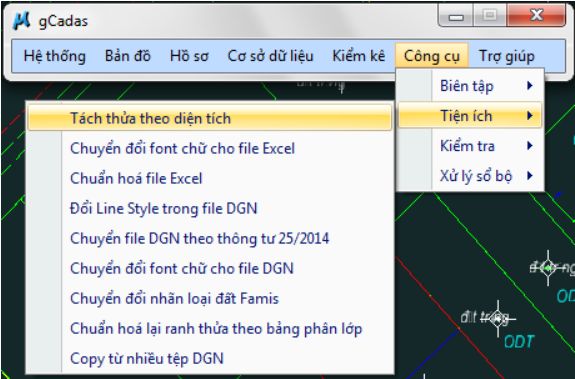Viewport: 575px width, 379px height.
Task: Expand the Kiểm tra submenu
Action: click(470, 146)
